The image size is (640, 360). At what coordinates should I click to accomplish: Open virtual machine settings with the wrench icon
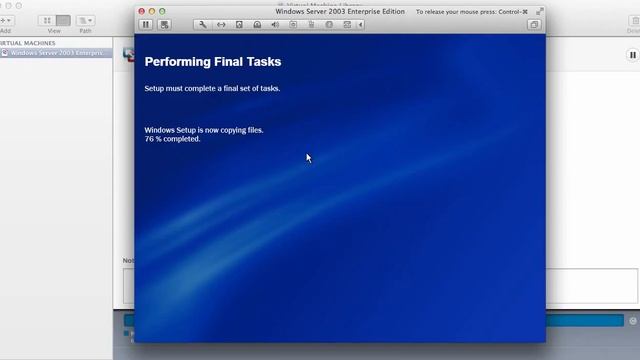click(202, 24)
